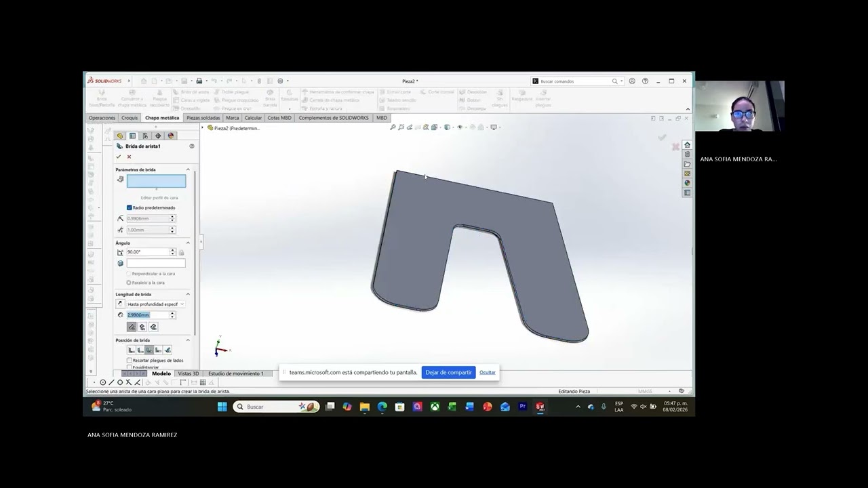
Task: Switch to ConfigurationManager tab icon
Action: (145, 136)
